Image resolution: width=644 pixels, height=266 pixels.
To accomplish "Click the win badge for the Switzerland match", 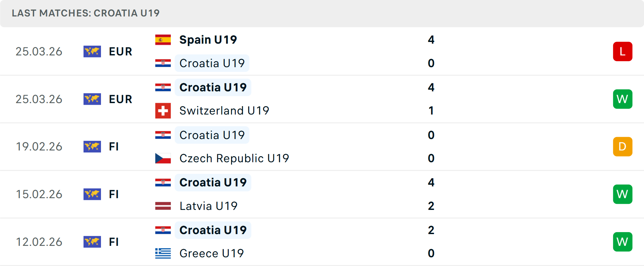I will [x=623, y=99].
